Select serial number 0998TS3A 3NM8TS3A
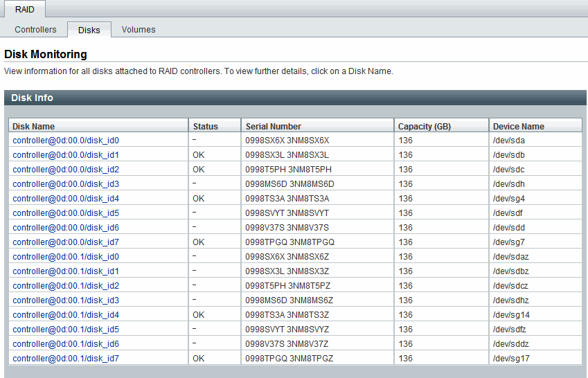Screen dimensions: 588x378 287,199
